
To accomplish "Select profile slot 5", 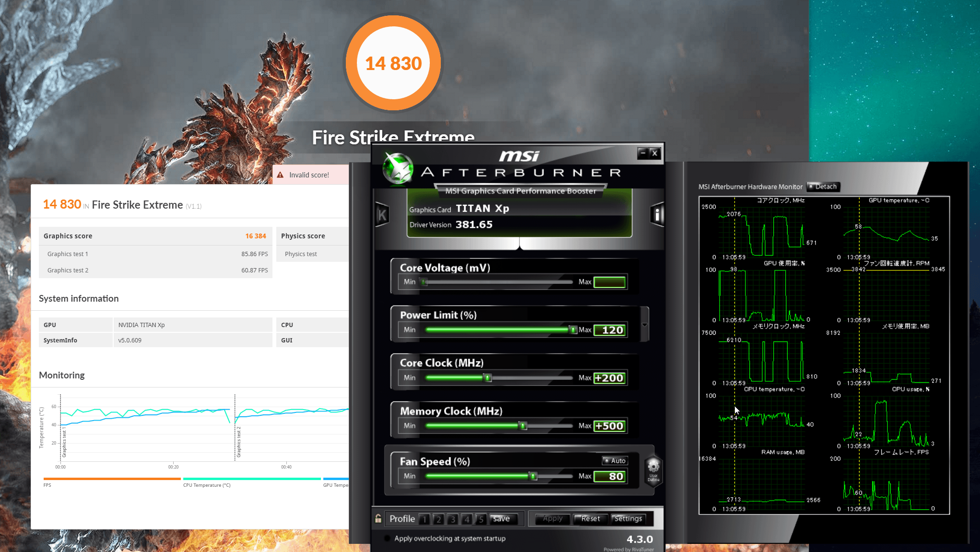I will point(481,519).
